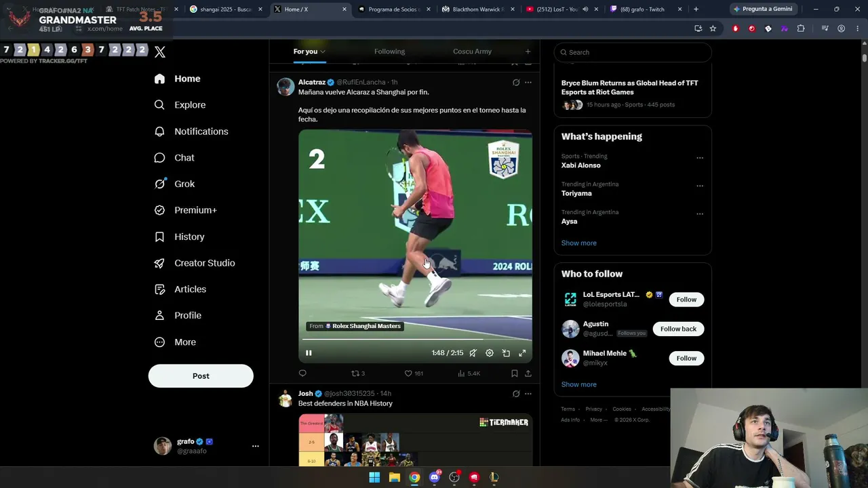Follow LoL Esports LATAM account
868x488 pixels.
coord(686,300)
